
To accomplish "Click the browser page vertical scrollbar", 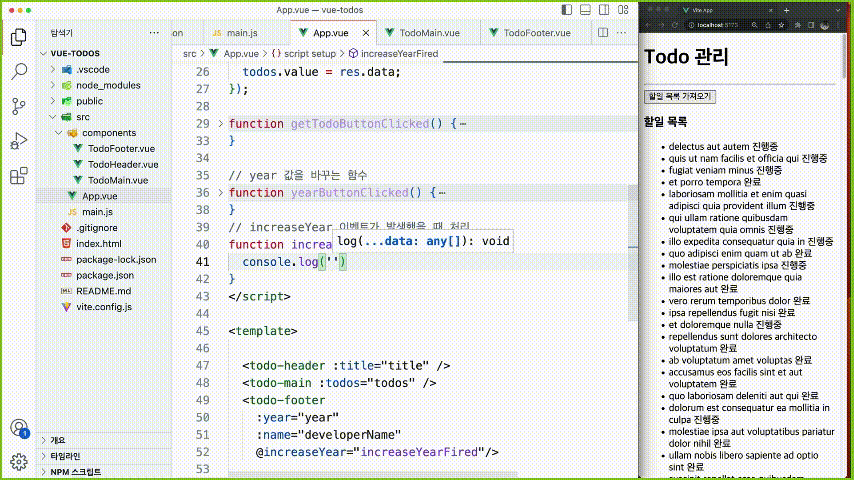I will (845, 54).
